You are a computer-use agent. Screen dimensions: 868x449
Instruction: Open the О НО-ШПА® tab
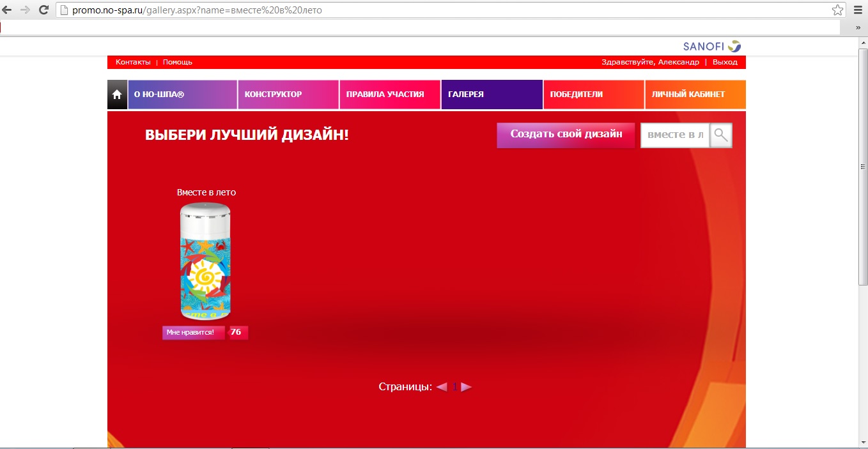tap(183, 95)
